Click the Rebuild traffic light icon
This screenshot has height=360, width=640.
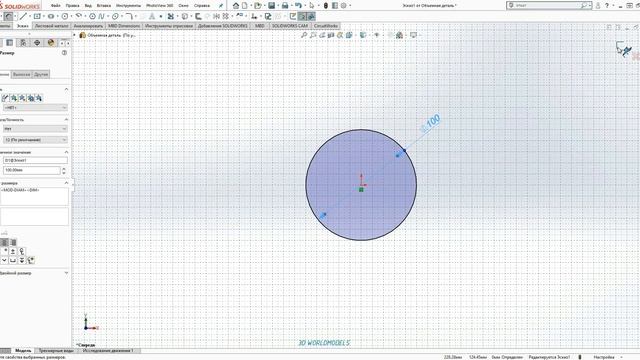pyautogui.click(x=326, y=5)
